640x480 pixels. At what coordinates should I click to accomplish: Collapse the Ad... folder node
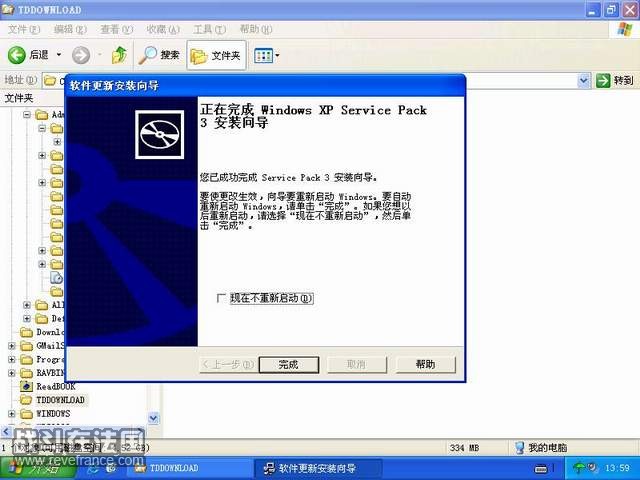pos(27,115)
